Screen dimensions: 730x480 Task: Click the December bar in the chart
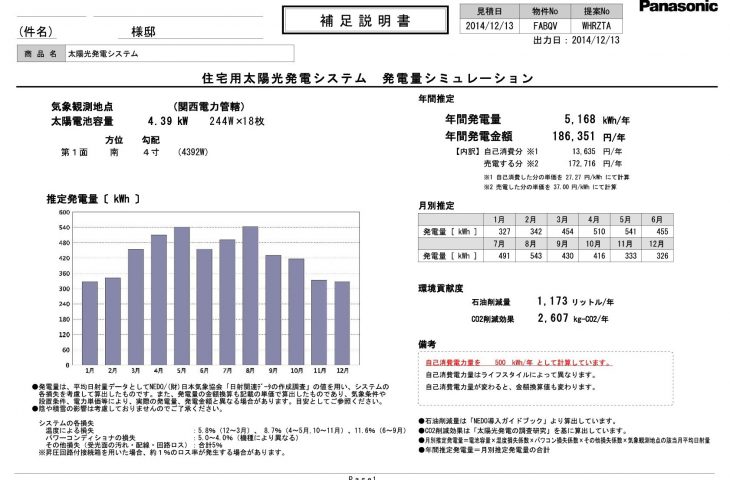point(342,323)
